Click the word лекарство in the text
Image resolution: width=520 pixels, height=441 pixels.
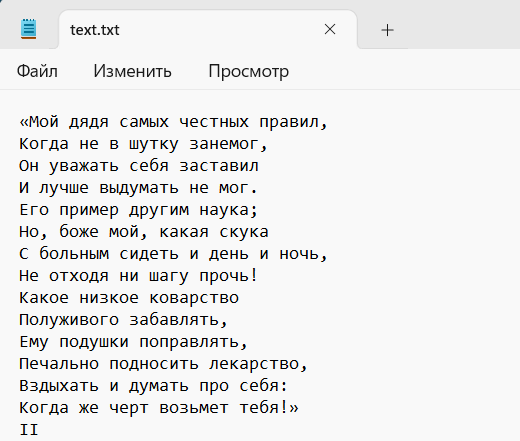(x=254, y=364)
